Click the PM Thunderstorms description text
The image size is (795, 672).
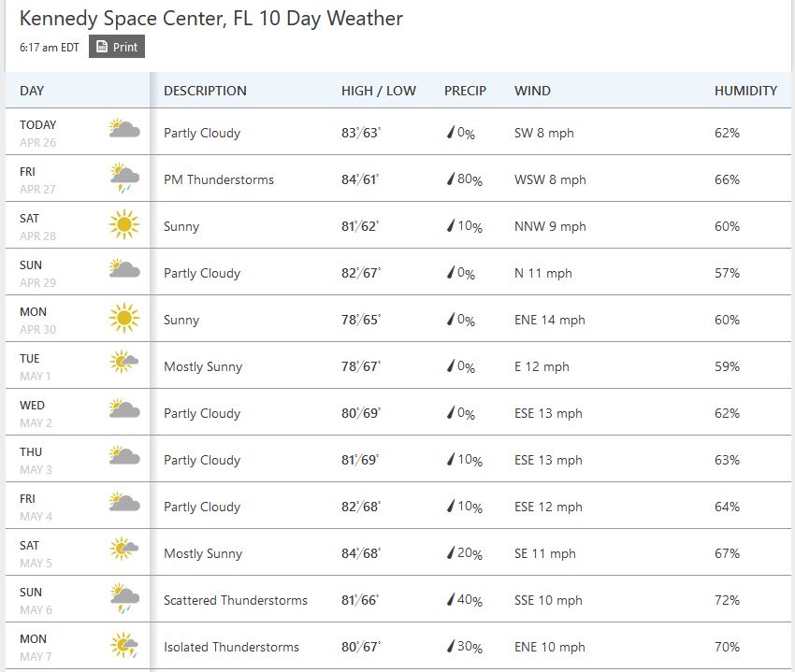click(219, 179)
